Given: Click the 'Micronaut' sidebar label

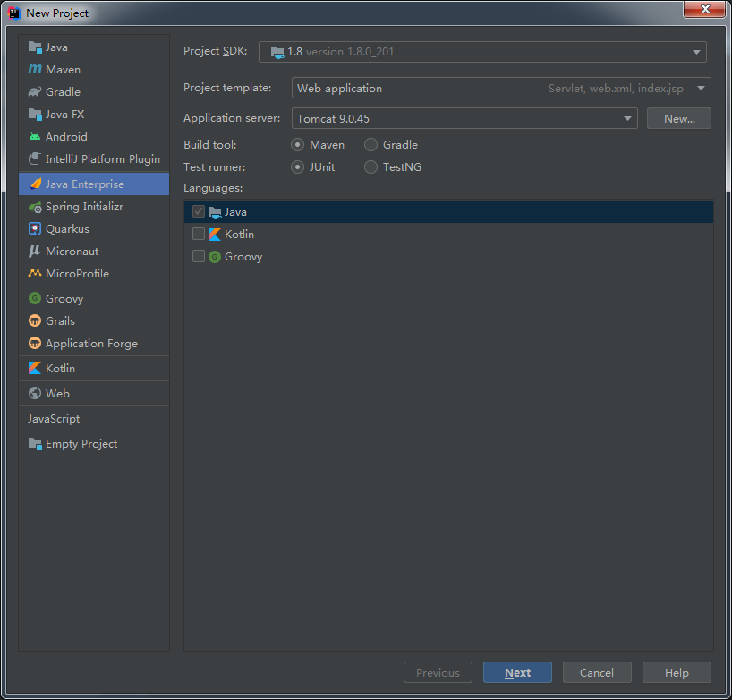Looking at the screenshot, I should pos(72,252).
